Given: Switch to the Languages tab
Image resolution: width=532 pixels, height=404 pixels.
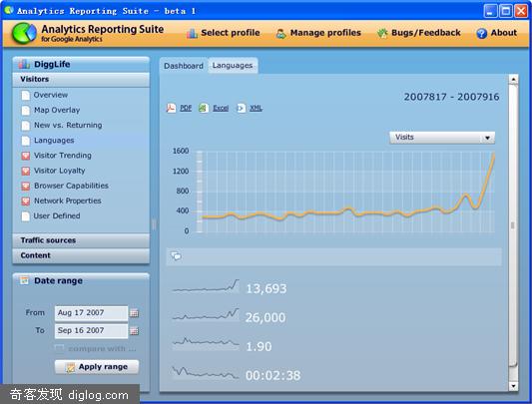Looking at the screenshot, I should point(233,66).
